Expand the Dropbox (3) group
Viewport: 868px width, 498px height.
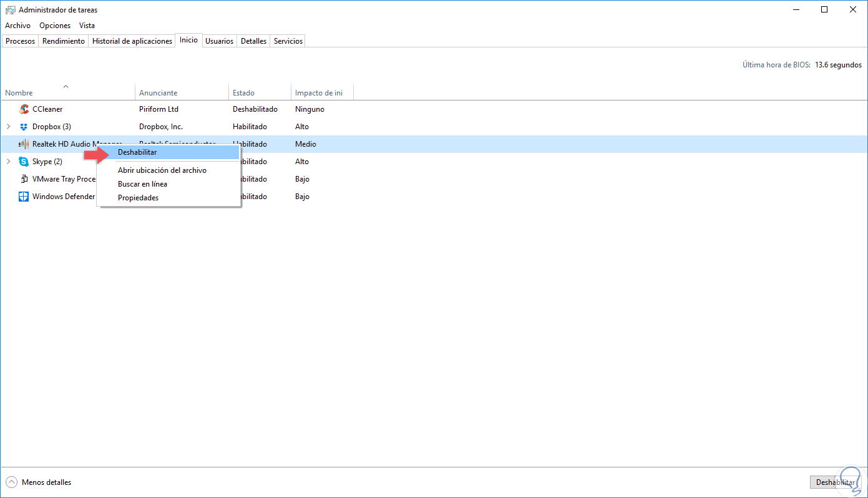[x=8, y=127]
